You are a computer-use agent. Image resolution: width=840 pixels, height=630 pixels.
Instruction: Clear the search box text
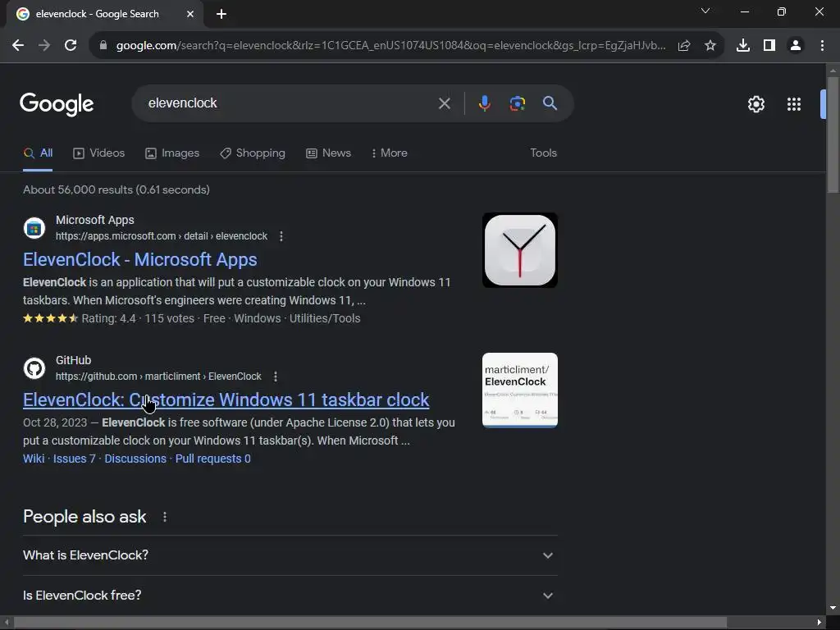pyautogui.click(x=444, y=103)
